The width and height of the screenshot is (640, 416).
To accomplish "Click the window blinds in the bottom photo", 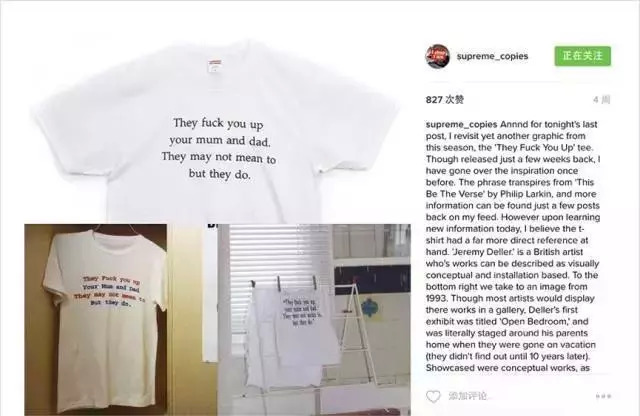I will click(x=279, y=253).
